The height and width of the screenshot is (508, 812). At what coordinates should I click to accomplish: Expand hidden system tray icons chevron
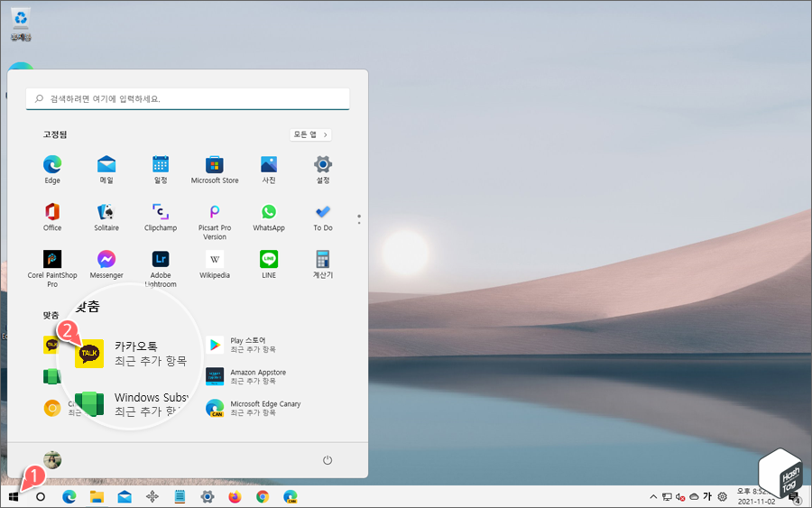pos(653,497)
